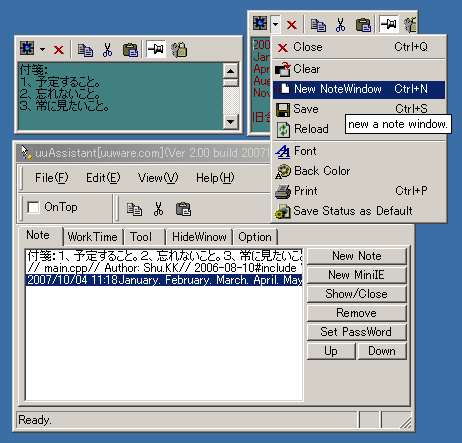Viewport: 462px width, 443px height.
Task: Click the paste icon in the uuAssistant main toolbar
Action: click(x=183, y=209)
